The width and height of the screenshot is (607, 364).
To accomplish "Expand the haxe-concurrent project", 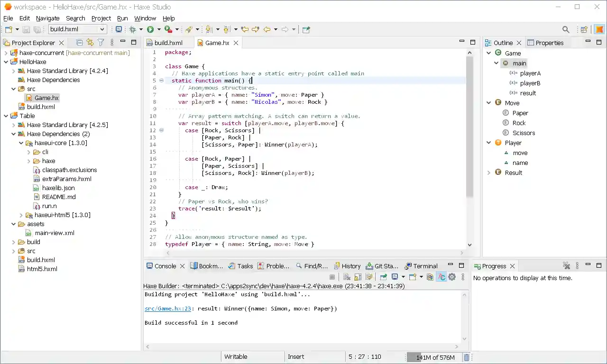I will click(6, 53).
